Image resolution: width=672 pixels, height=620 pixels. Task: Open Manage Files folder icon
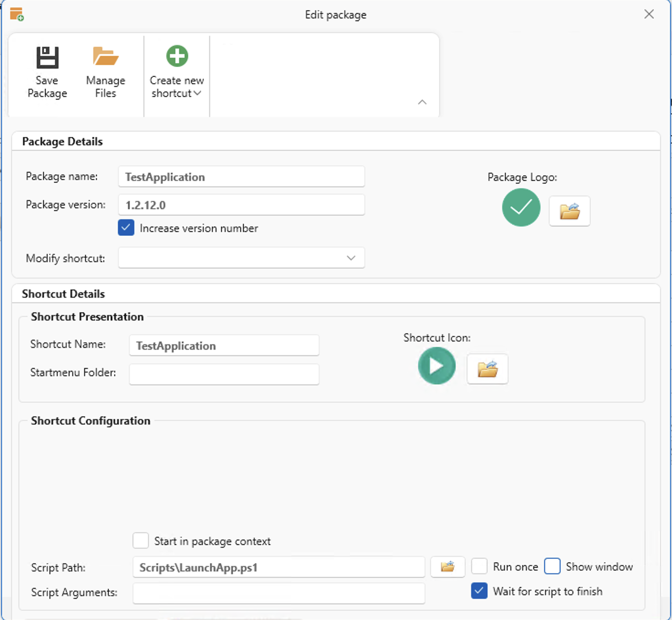(x=105, y=57)
